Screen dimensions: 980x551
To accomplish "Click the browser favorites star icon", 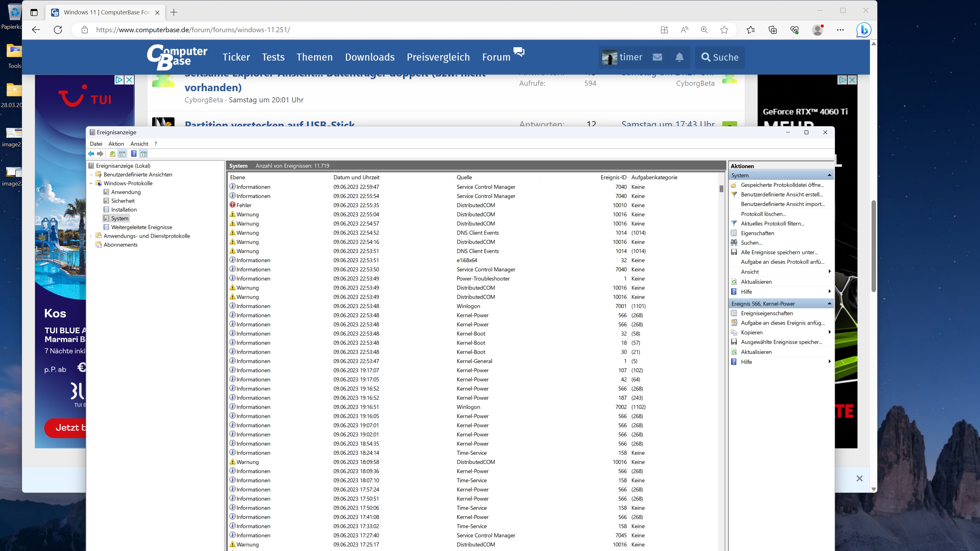I will [x=724, y=30].
